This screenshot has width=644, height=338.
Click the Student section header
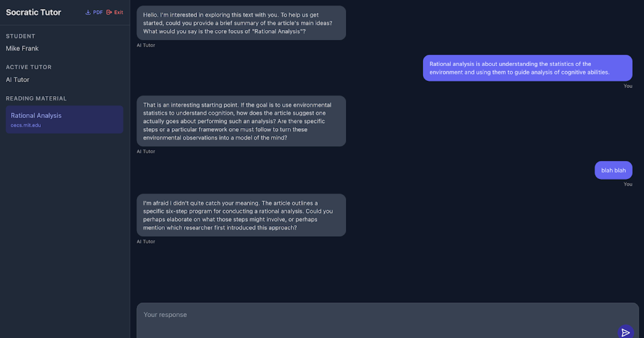click(20, 36)
